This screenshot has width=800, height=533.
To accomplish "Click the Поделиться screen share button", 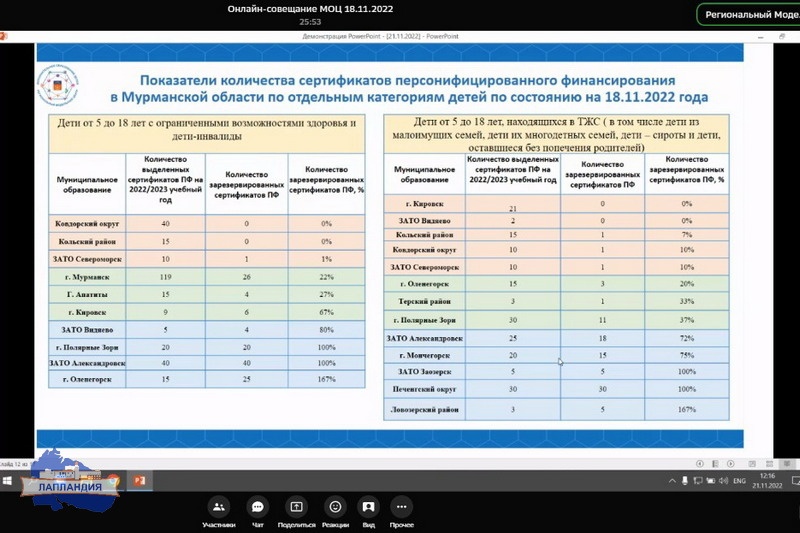I will click(296, 512).
